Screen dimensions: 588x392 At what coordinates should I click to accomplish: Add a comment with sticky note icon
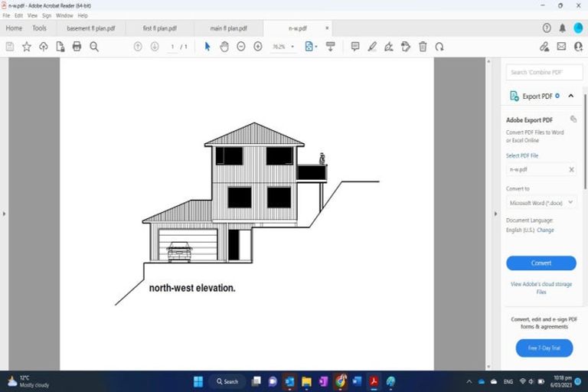tap(355, 47)
